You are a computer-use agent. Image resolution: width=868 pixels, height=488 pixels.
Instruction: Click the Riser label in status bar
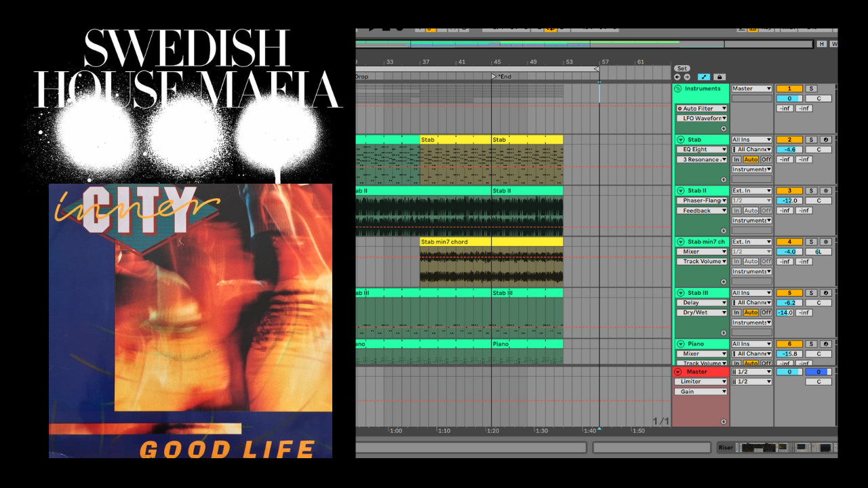point(726,447)
